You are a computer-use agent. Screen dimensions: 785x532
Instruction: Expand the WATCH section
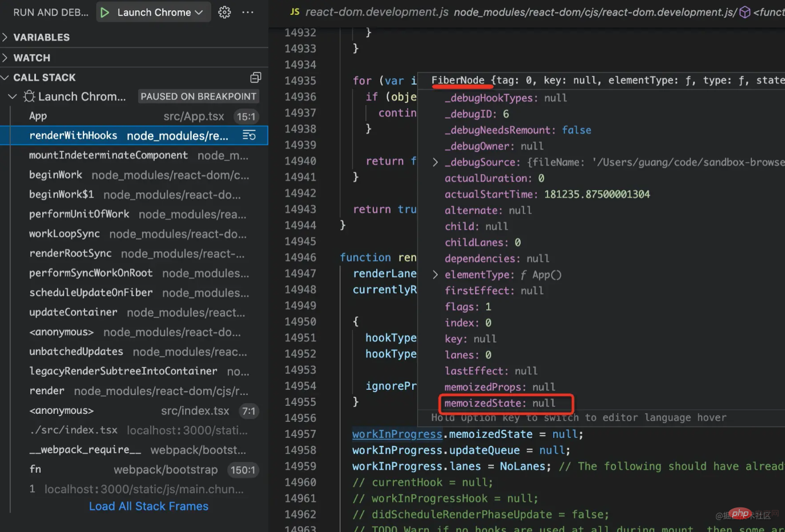coord(32,58)
